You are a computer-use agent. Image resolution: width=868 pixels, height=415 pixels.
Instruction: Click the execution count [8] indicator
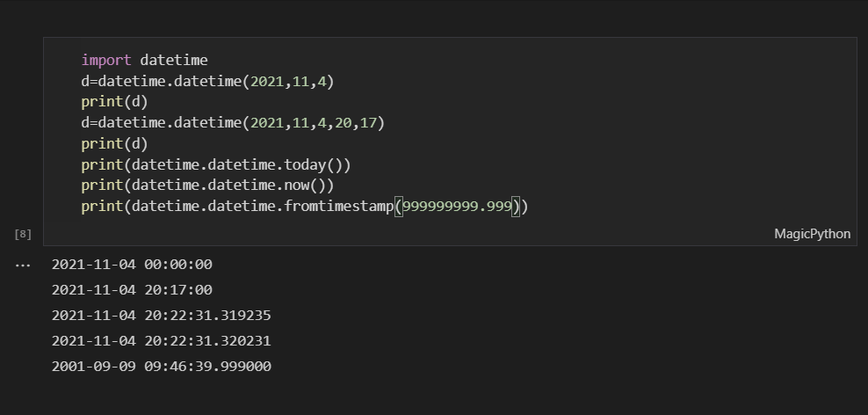coord(23,234)
